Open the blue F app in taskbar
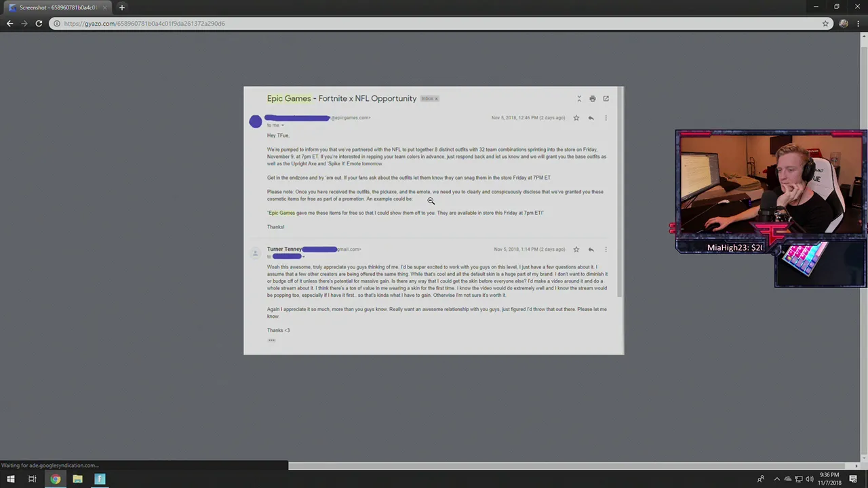Screen dimensions: 868x488 tap(100, 479)
